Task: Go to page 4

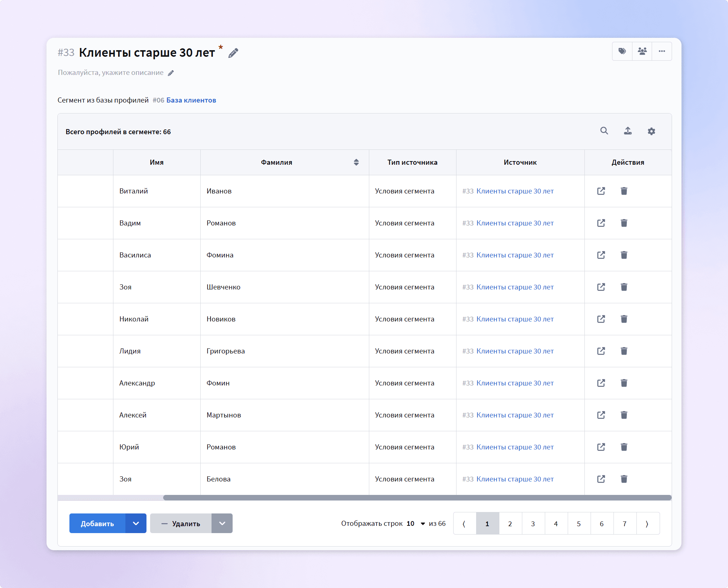Action: pyautogui.click(x=556, y=524)
